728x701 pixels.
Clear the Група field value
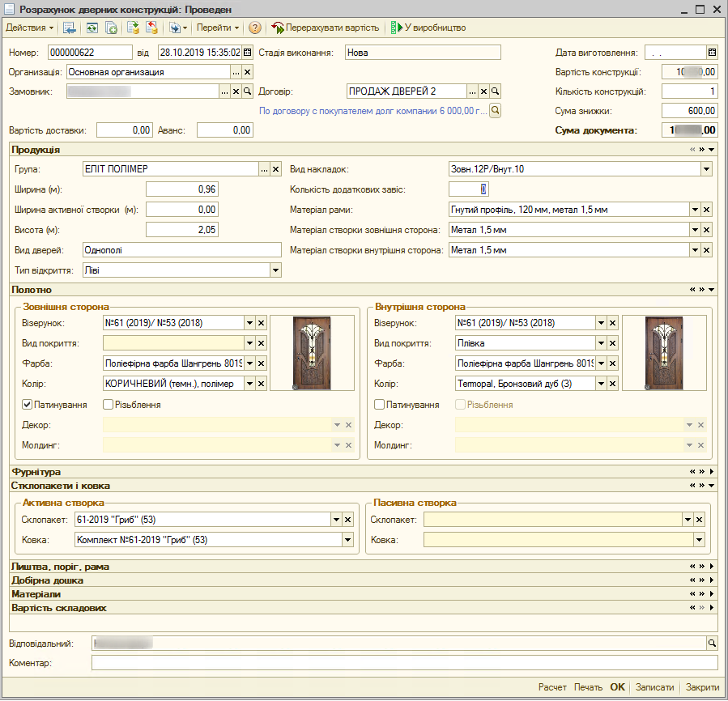click(275, 169)
